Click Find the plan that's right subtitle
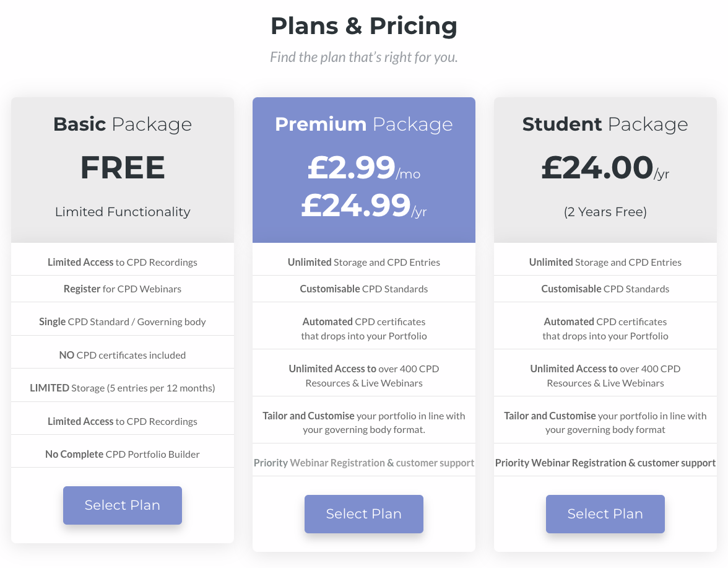 (x=364, y=58)
